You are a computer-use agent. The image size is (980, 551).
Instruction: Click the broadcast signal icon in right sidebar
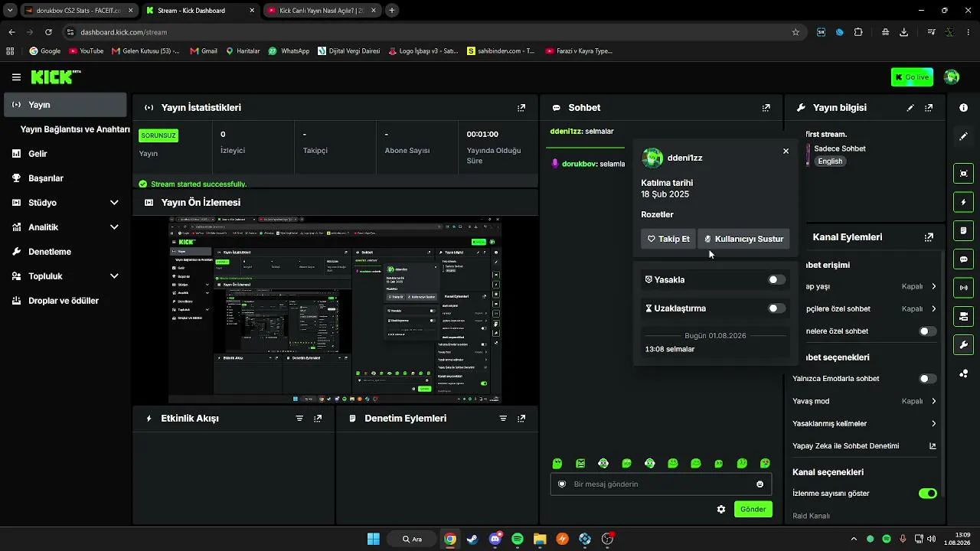pyautogui.click(x=963, y=288)
